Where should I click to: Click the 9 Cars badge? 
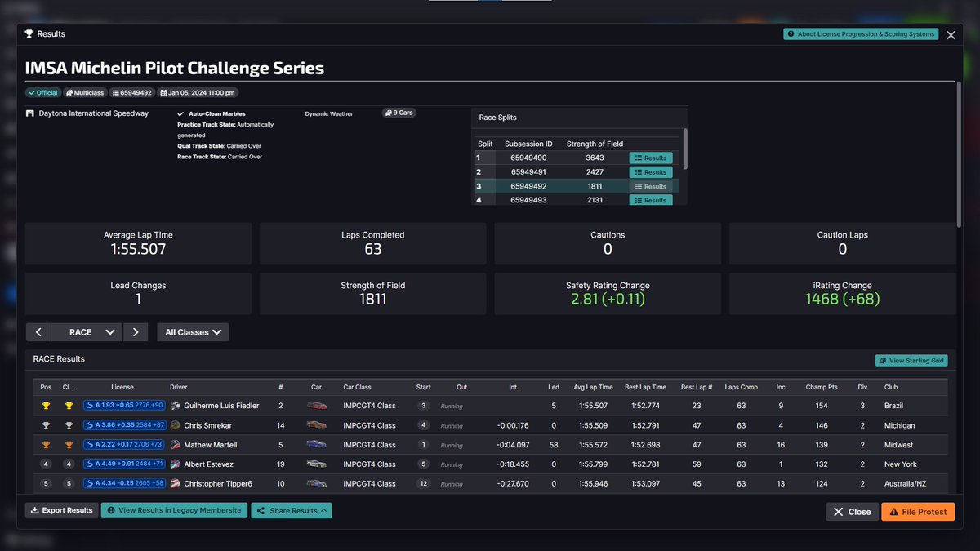click(x=399, y=113)
